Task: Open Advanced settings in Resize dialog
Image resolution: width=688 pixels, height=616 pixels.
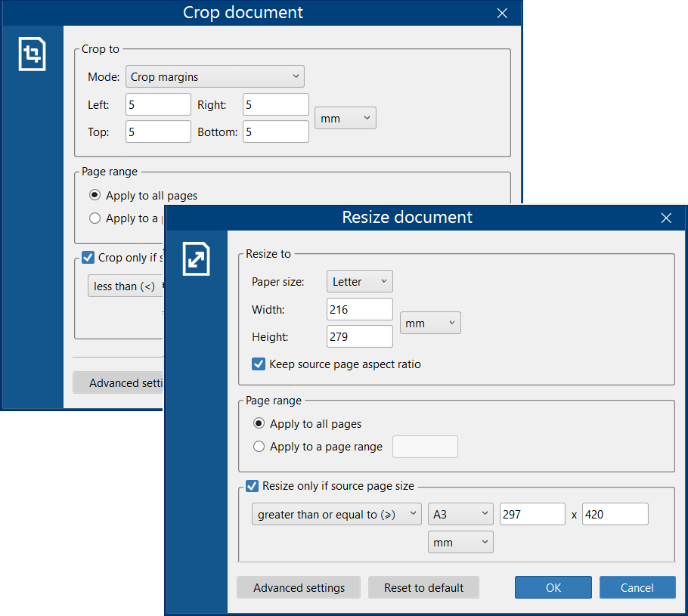Action: tap(299, 587)
